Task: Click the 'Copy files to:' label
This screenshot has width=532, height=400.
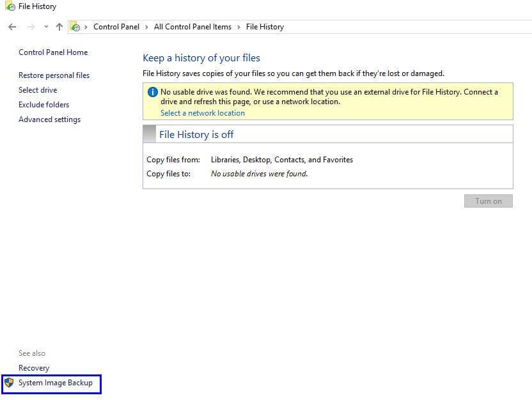Action: tap(169, 174)
